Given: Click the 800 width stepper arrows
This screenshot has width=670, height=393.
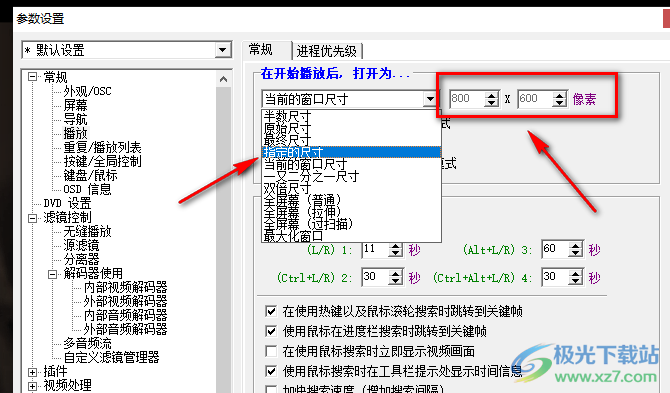Looking at the screenshot, I should pos(492,99).
